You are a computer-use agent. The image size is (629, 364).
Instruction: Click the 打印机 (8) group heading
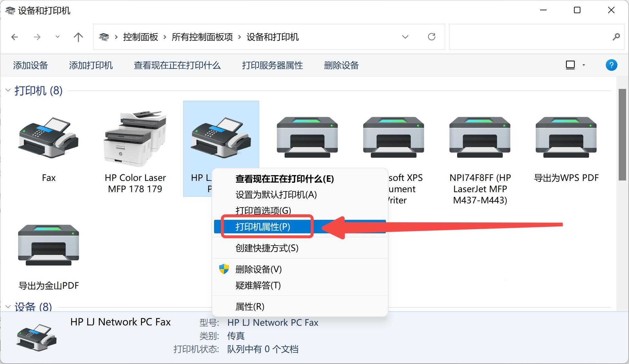point(38,90)
